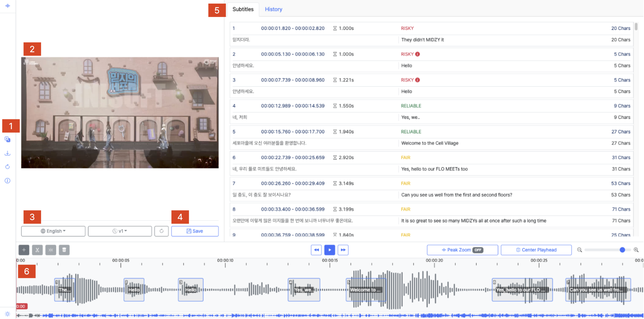Toggle Peak Zoom on
This screenshot has height=319, width=644.
pyautogui.click(x=463, y=250)
